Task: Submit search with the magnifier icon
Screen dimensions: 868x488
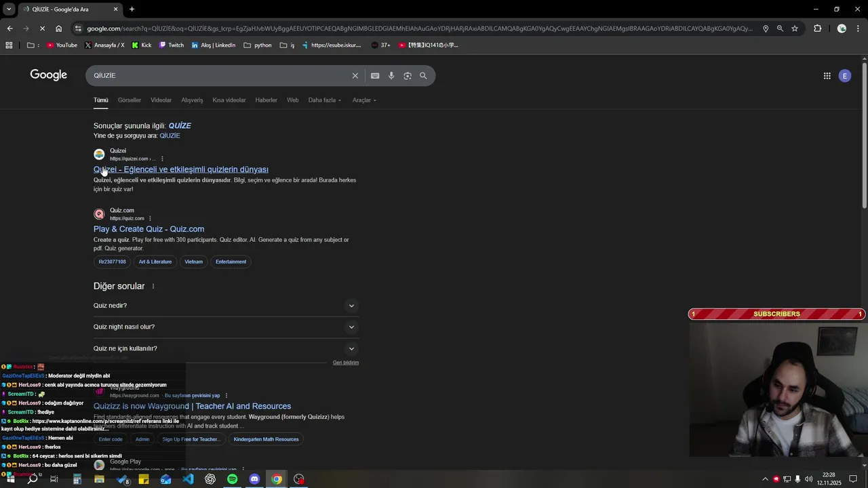Action: click(x=423, y=76)
